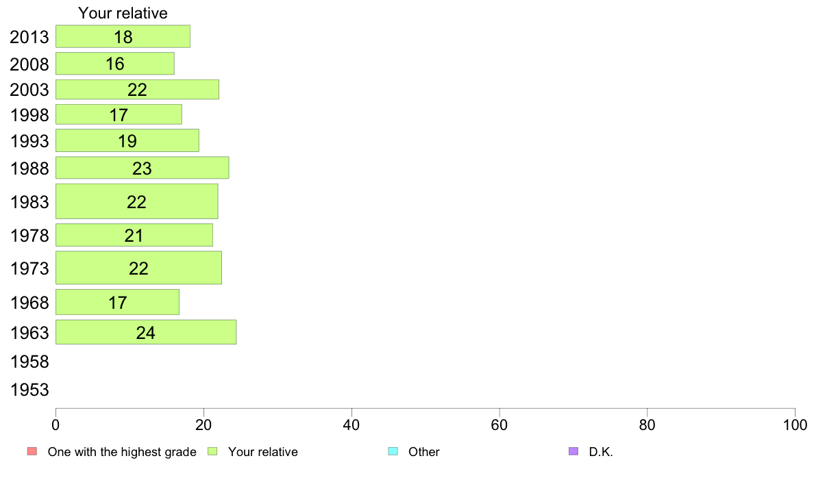Viewport: 814px width, 504px height.
Task: Select the 2013 bar showing 18
Action: [123, 36]
